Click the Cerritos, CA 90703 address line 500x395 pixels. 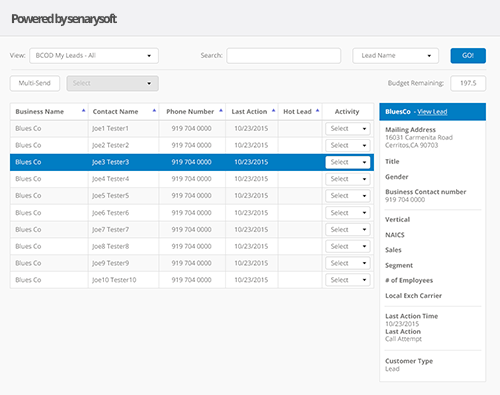[x=412, y=145]
